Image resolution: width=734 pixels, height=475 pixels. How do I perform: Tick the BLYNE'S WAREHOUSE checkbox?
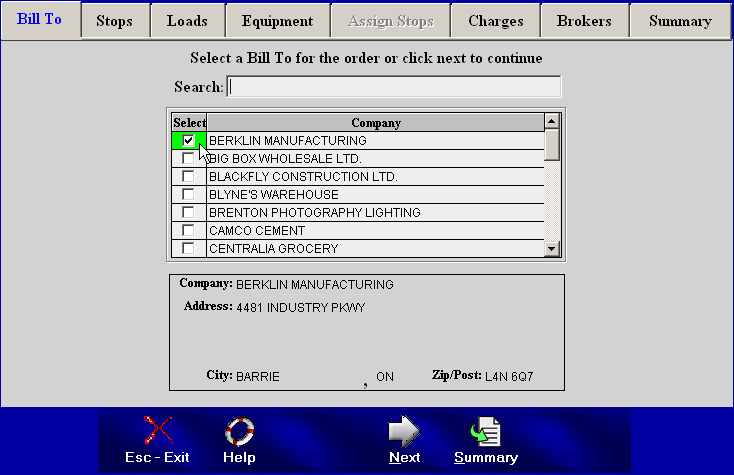point(188,194)
